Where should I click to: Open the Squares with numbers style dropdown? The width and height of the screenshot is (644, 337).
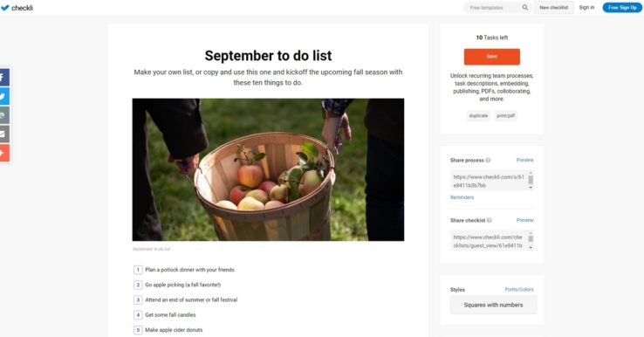click(x=493, y=305)
